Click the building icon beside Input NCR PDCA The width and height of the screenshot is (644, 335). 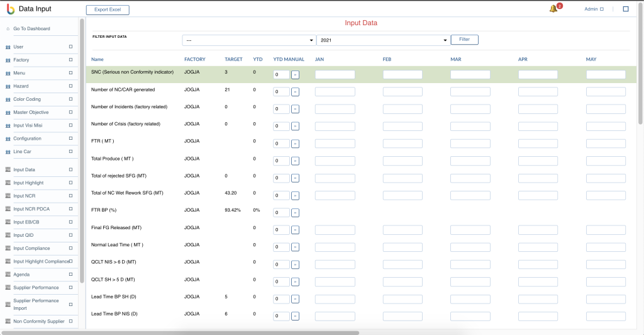tap(8, 209)
